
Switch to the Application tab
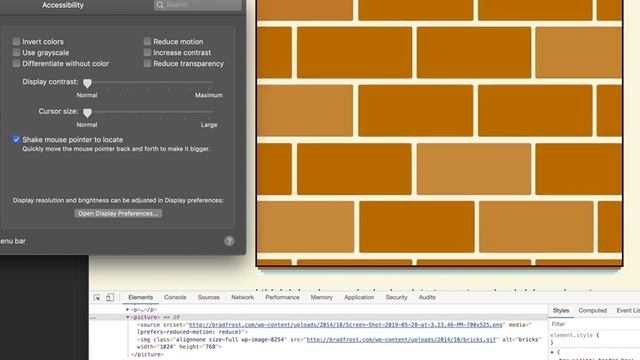[359, 298]
